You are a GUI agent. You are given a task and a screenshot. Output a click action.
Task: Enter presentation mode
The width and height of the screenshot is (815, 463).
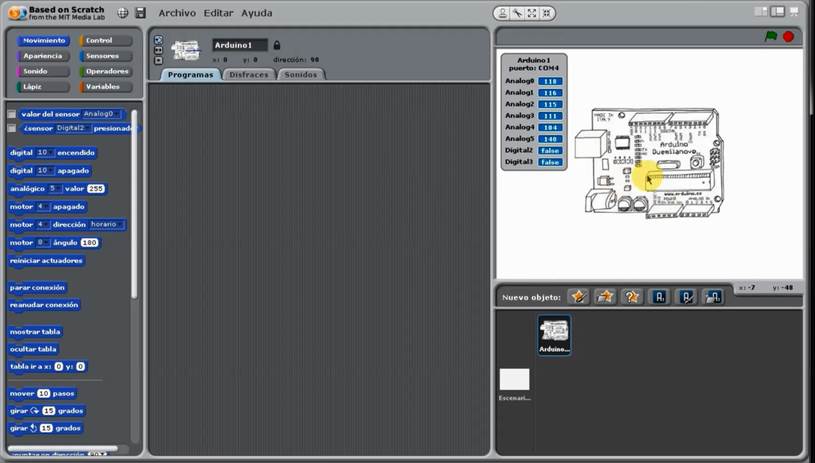(x=794, y=11)
